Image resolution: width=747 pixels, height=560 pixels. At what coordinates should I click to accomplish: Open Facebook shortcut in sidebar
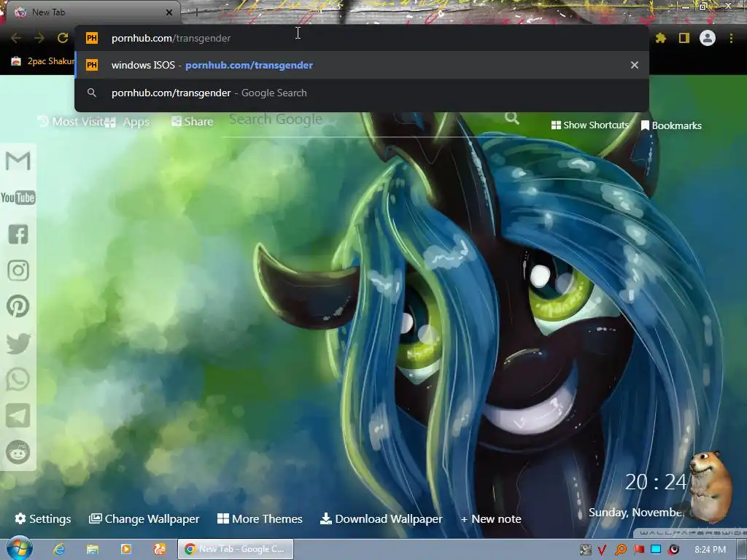click(x=18, y=234)
